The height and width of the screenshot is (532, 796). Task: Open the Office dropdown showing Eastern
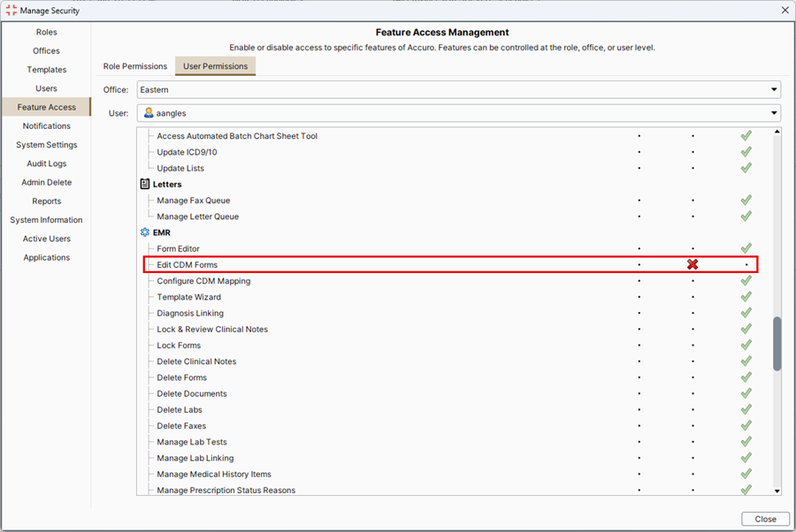(458, 90)
